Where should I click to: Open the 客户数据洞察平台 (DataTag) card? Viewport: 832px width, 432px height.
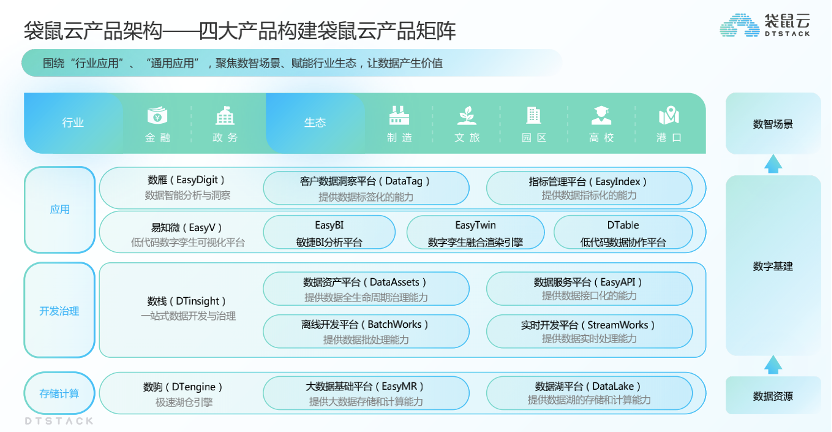click(366, 188)
